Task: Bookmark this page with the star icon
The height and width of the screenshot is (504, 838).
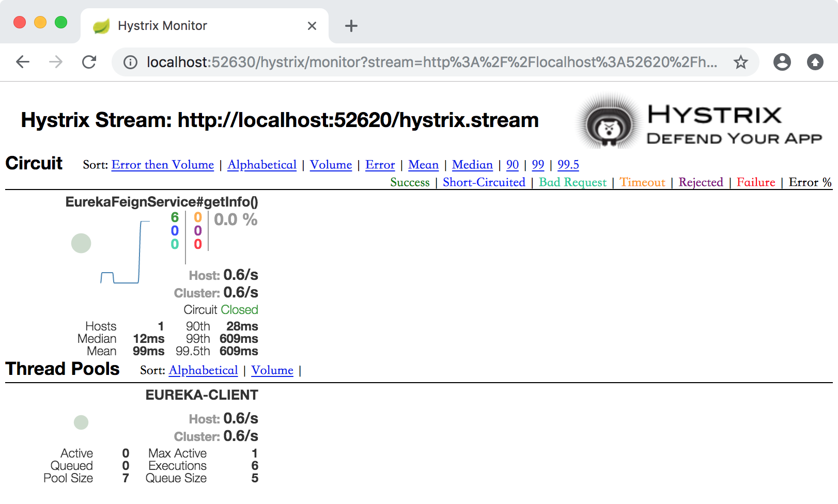Action: pos(741,62)
